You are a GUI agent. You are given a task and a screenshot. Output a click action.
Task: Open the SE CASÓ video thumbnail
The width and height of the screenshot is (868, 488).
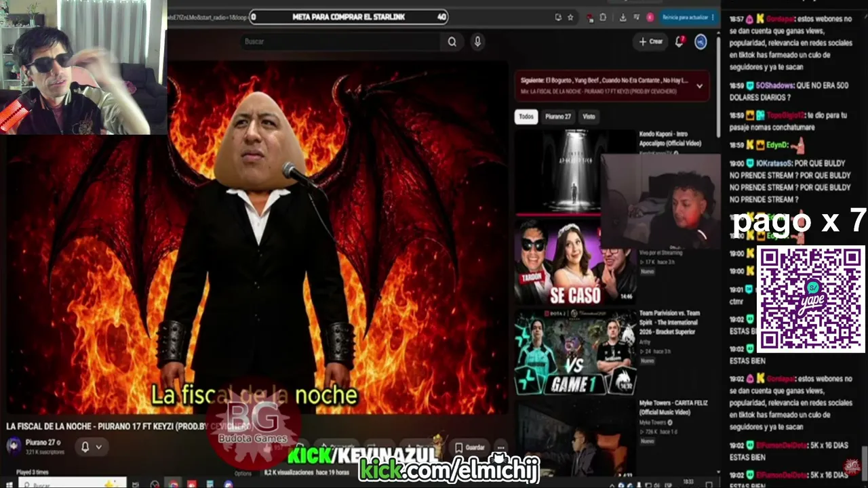click(x=574, y=261)
